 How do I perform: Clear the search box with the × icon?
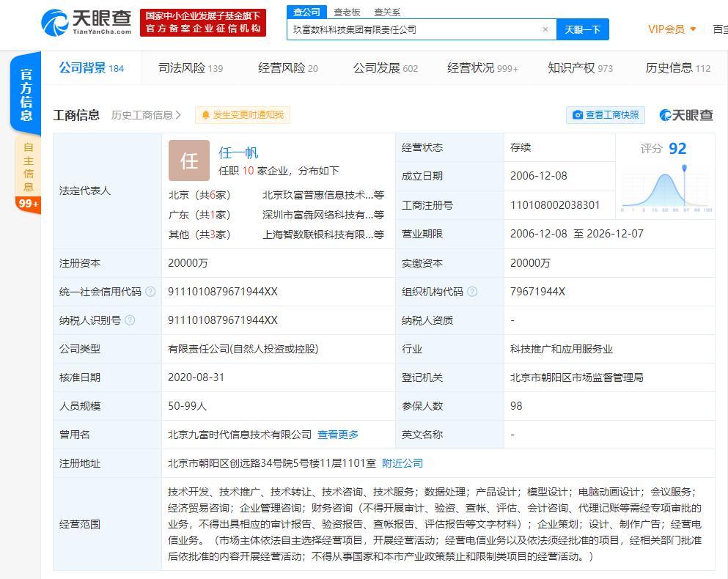coord(545,29)
